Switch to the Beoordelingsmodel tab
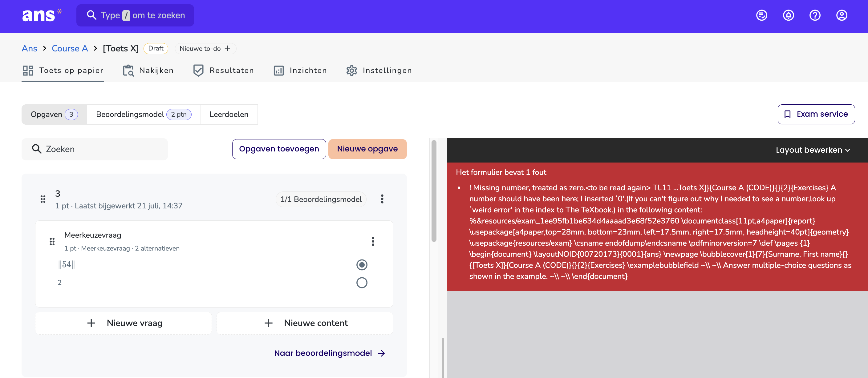 [144, 115]
